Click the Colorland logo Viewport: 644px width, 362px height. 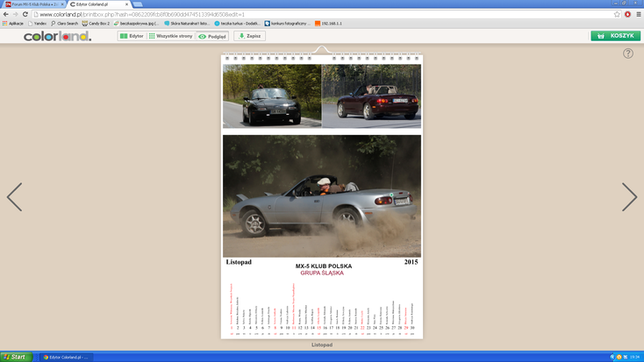(58, 37)
